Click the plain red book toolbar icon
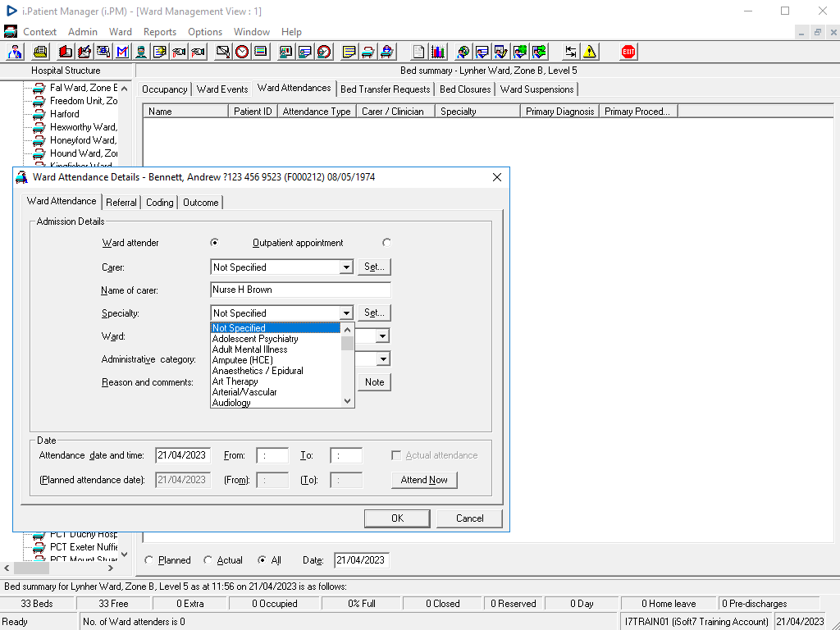 click(66, 52)
